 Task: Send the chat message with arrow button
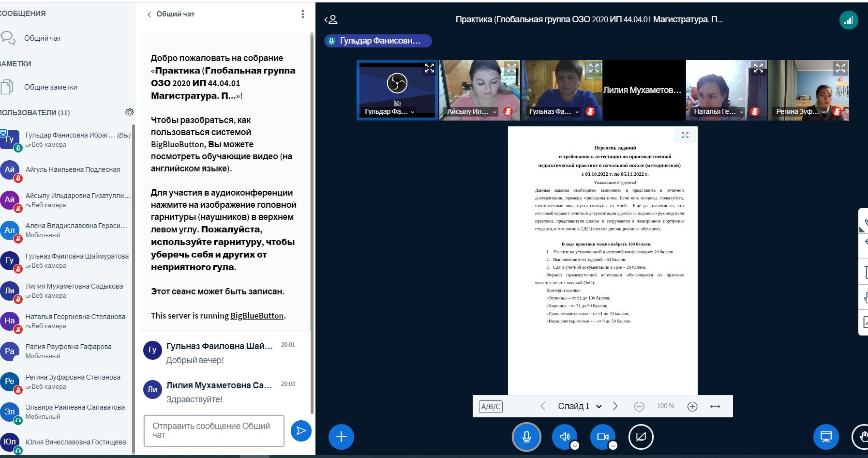(x=301, y=430)
